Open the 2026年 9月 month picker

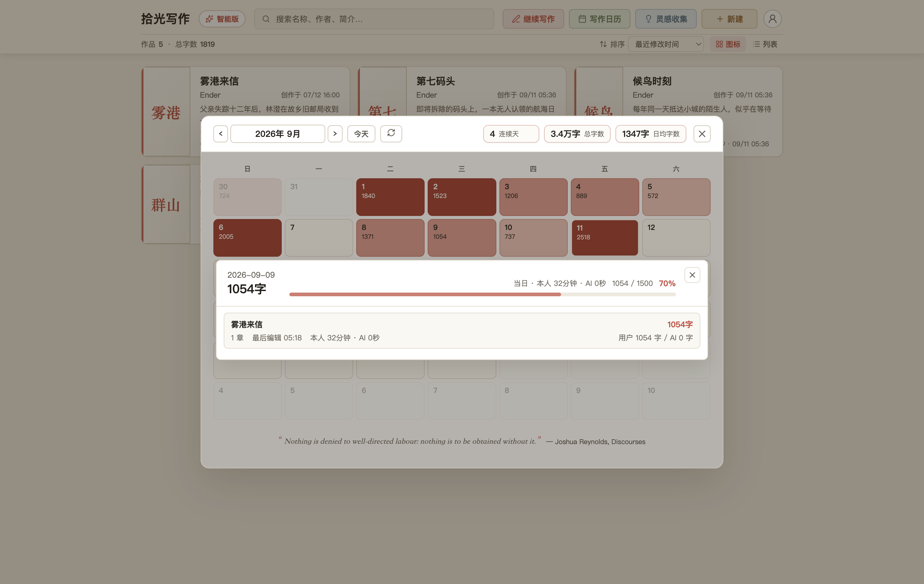point(278,134)
